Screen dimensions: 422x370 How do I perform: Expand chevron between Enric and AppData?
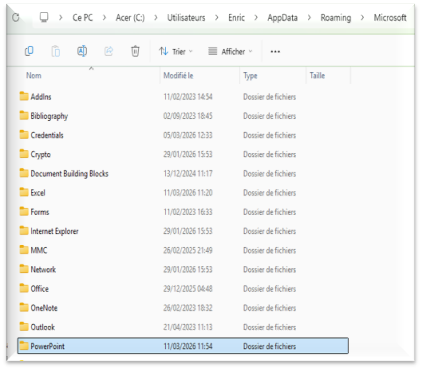256,17
